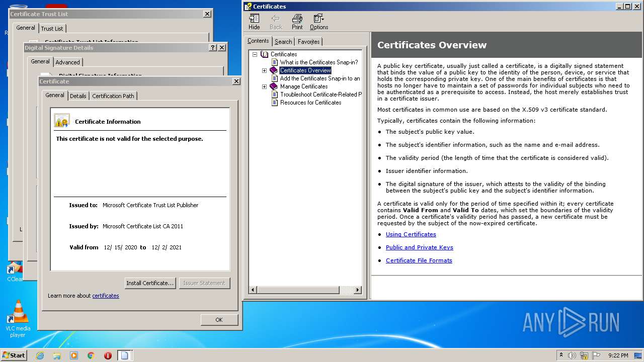Open Google Chrome from the taskbar

pyautogui.click(x=91, y=355)
